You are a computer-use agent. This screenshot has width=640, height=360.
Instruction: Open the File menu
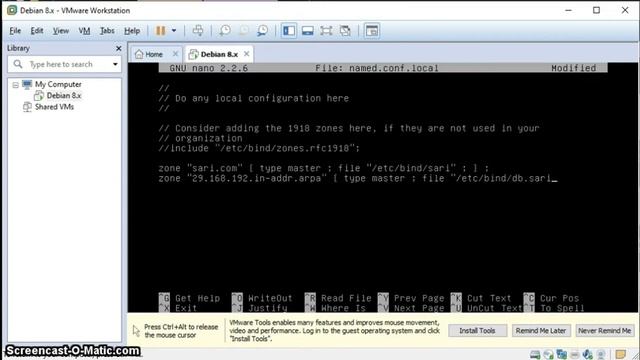pyautogui.click(x=15, y=31)
